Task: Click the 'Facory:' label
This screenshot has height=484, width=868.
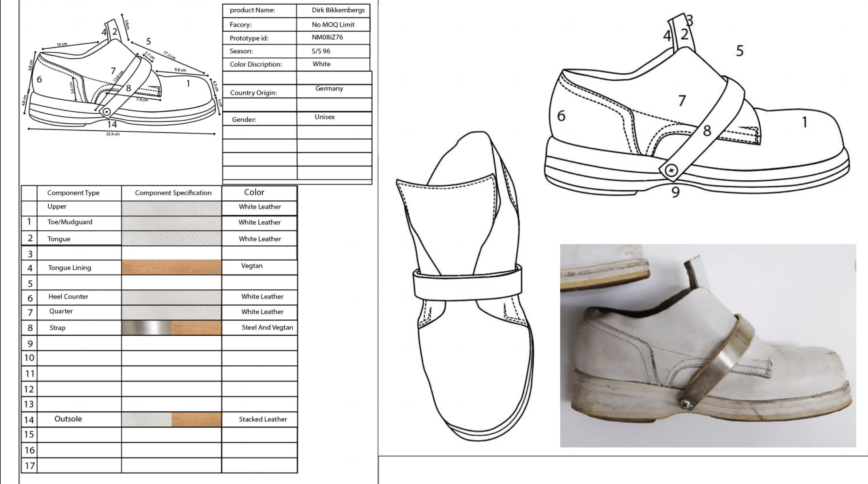Action: click(241, 25)
